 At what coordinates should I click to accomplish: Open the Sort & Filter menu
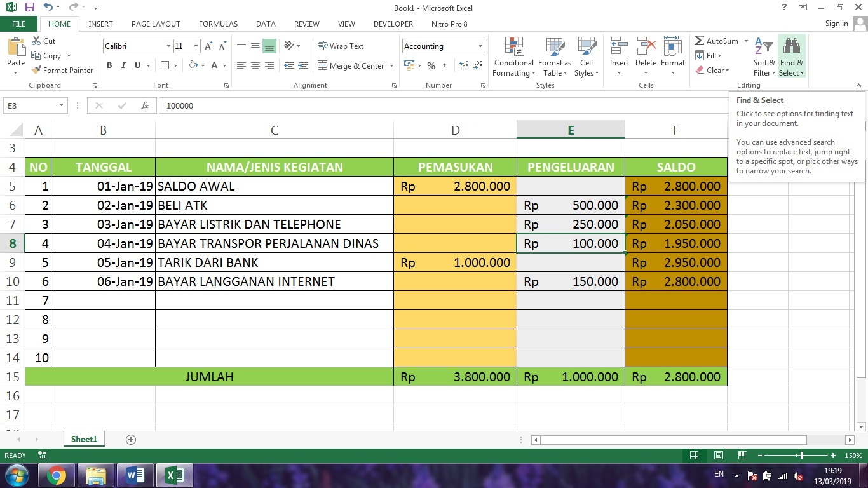pos(763,56)
